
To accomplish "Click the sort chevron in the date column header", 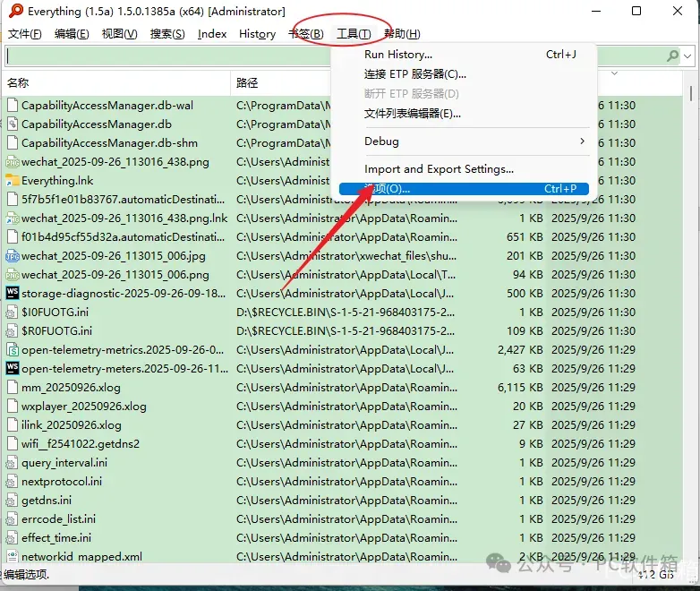I will (614, 73).
